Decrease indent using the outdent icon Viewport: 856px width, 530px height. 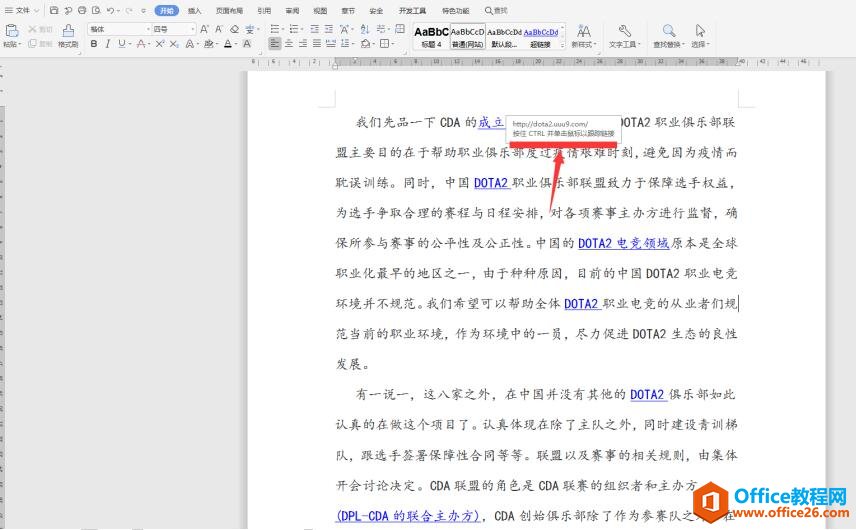coord(315,29)
